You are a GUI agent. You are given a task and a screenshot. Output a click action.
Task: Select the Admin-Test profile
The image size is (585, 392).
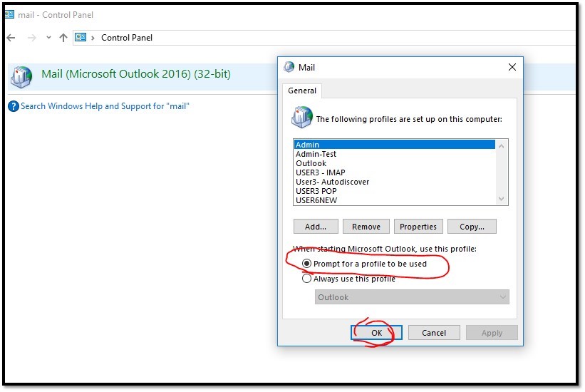coord(316,154)
